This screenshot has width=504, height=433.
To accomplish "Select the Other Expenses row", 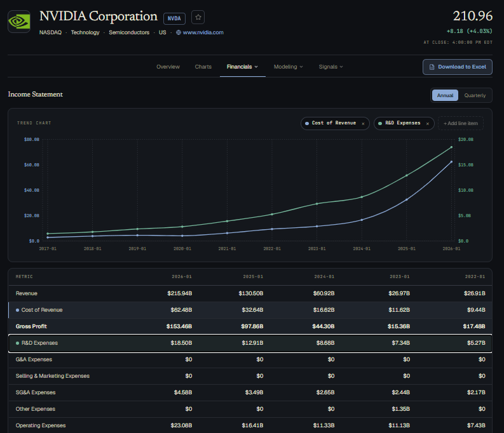I will (250, 409).
